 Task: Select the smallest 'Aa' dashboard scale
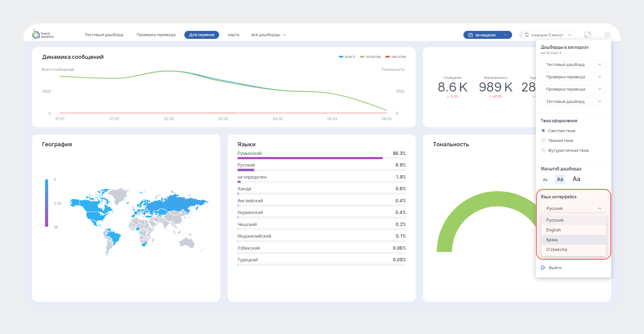545,180
